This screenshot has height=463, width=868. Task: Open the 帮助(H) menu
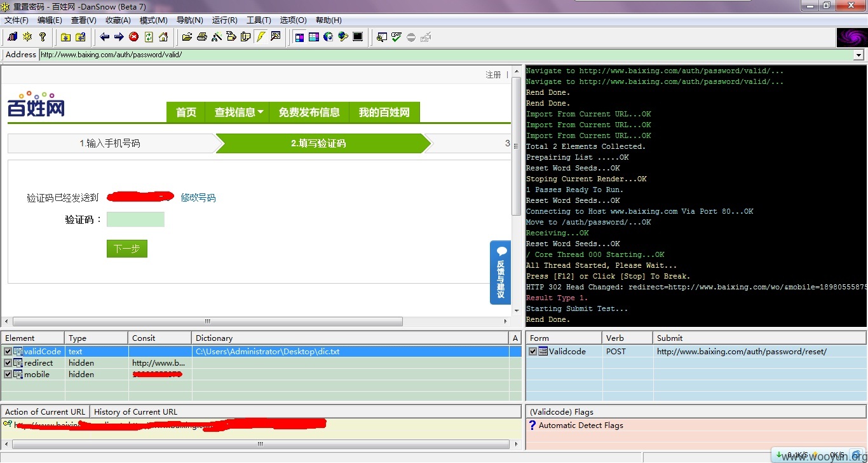pos(329,20)
